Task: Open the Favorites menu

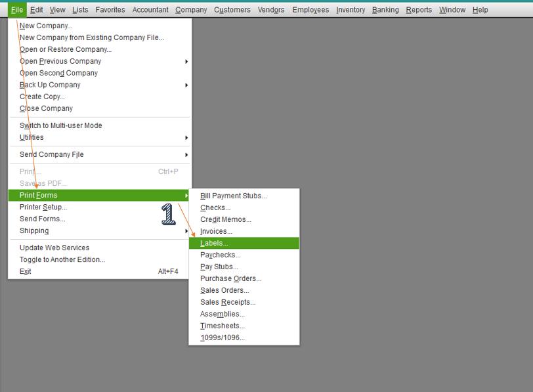Action: coord(110,10)
